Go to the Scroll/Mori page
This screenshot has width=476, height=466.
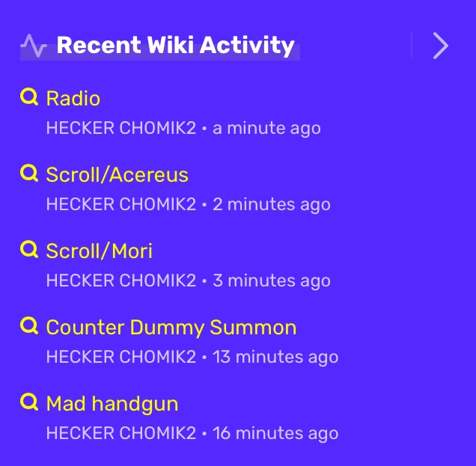[99, 251]
